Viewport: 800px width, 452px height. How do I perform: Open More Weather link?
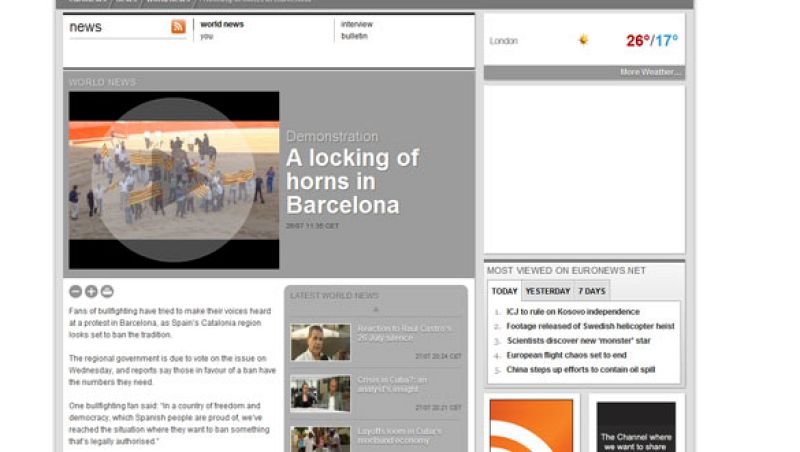pos(650,72)
